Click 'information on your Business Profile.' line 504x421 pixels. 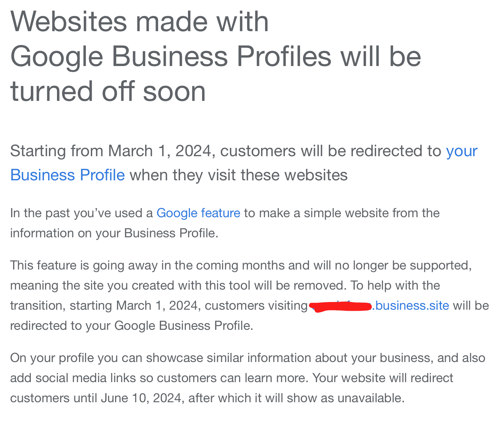114,233
